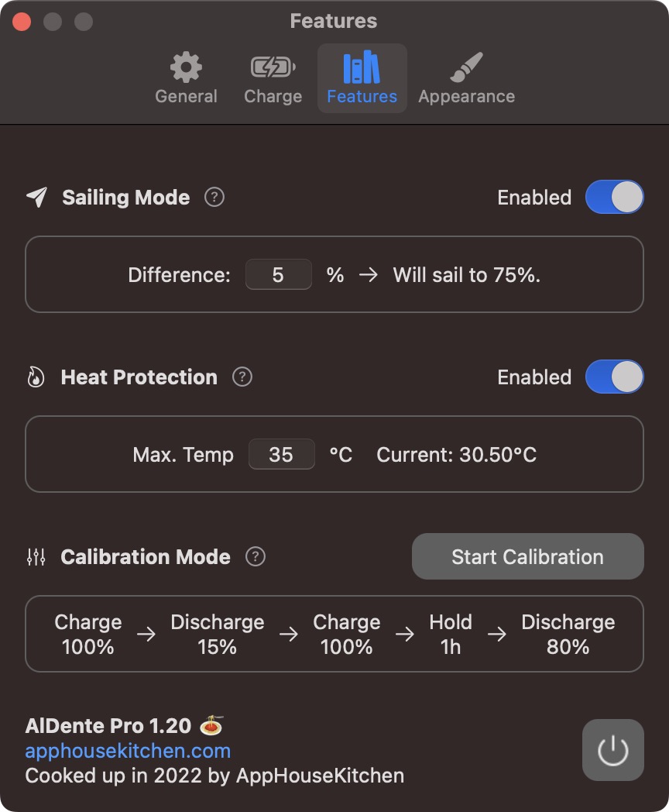Select the Features tab
The image size is (669, 812).
[362, 79]
